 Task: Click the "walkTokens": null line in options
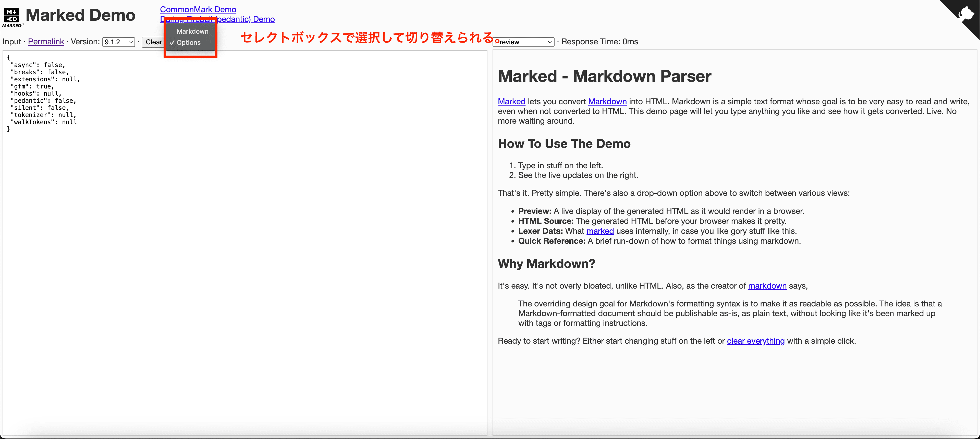(43, 122)
